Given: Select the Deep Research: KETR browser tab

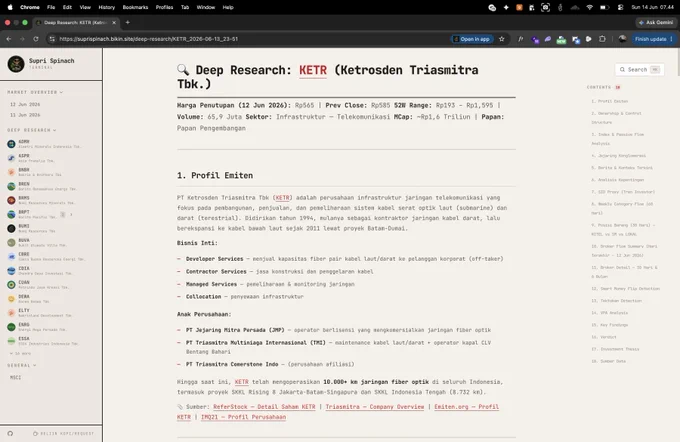Looking at the screenshot, I should coord(75,23).
